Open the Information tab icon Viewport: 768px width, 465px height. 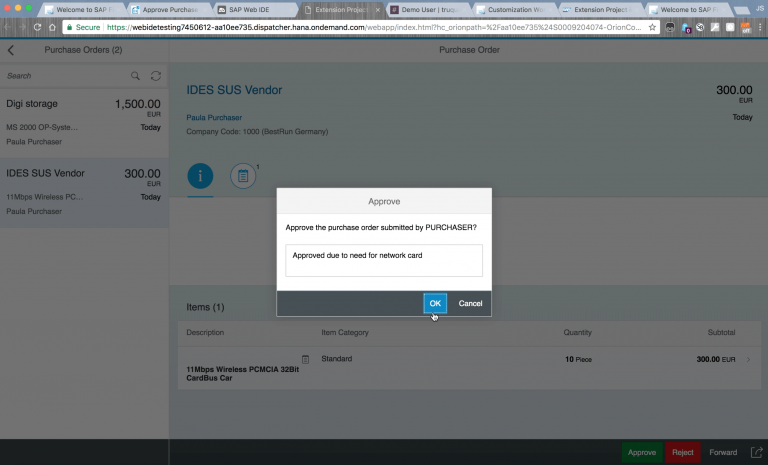(x=200, y=176)
